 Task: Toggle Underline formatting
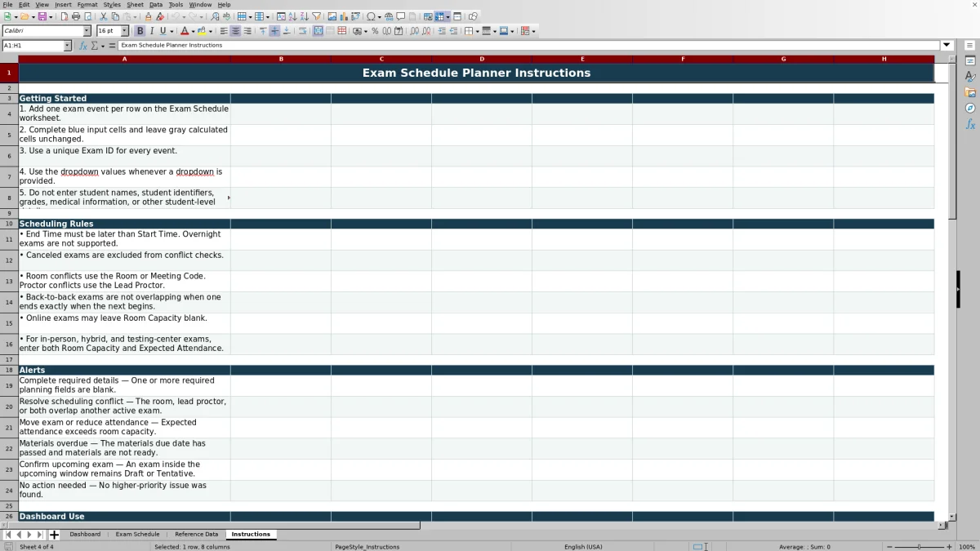tap(163, 31)
